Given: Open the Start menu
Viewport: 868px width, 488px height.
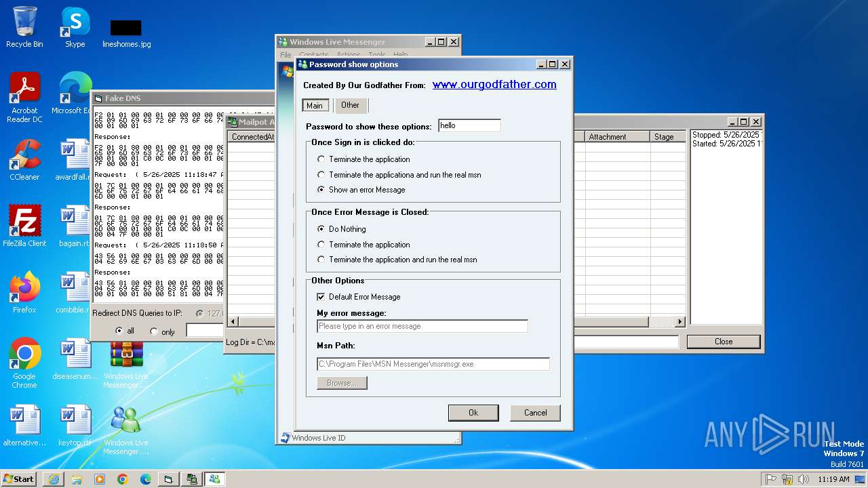Looking at the screenshot, I should coord(19,479).
